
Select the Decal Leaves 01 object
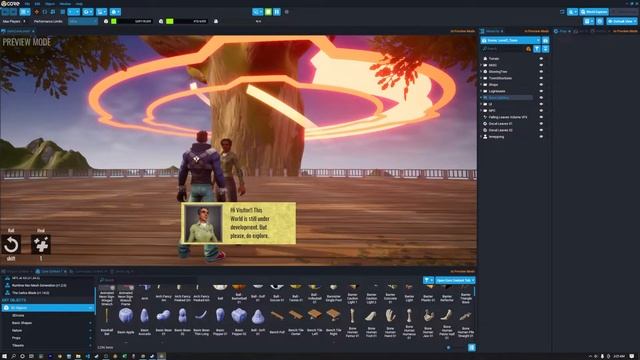point(500,124)
